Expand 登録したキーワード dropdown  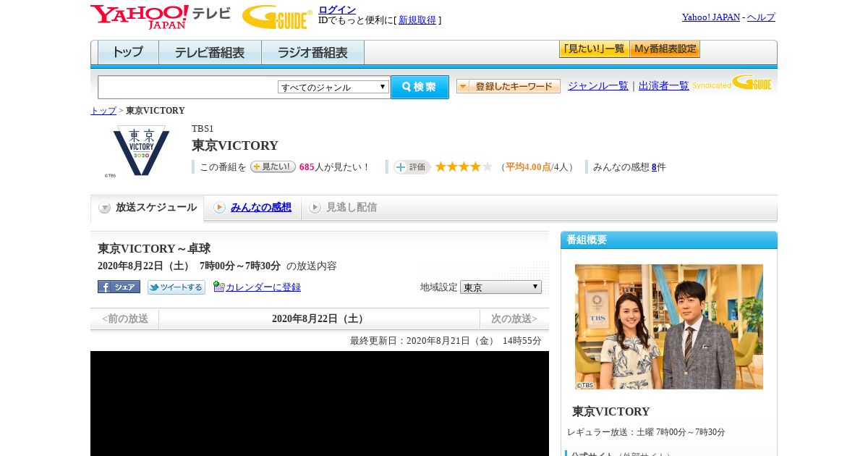click(509, 86)
